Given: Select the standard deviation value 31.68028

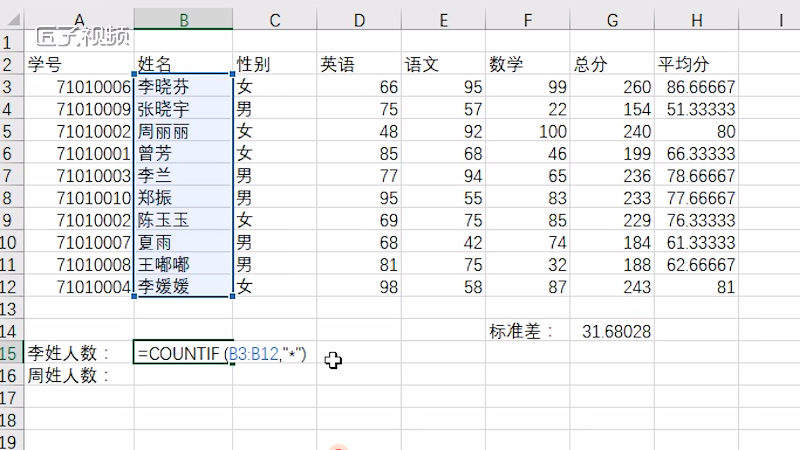Looking at the screenshot, I should pyautogui.click(x=612, y=331).
